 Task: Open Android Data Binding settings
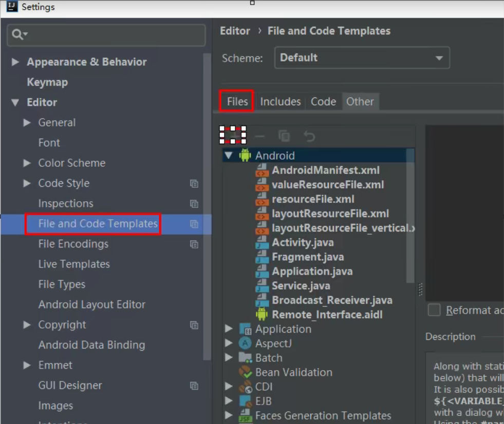91,345
